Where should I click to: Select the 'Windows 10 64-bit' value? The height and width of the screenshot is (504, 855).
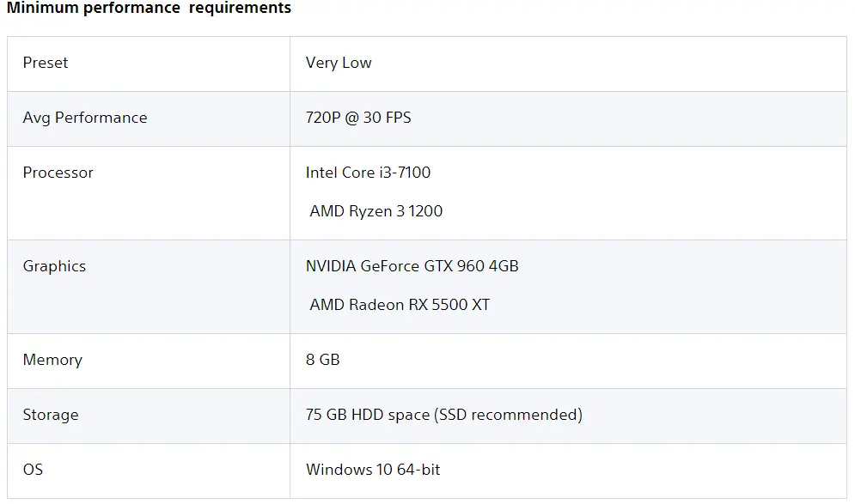pyautogui.click(x=373, y=470)
